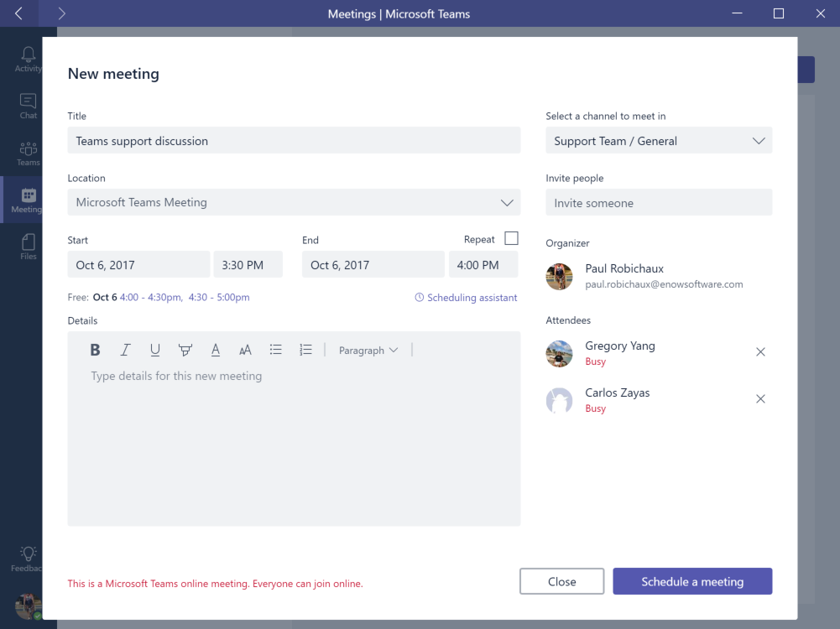Pick the end date field

point(373,264)
